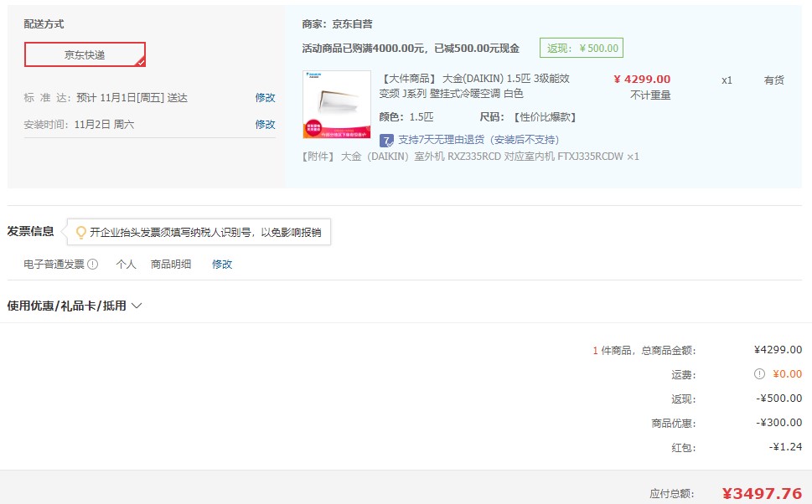Click the 7-day return badge icon
Viewport: 812px width, 504px height.
386,140
